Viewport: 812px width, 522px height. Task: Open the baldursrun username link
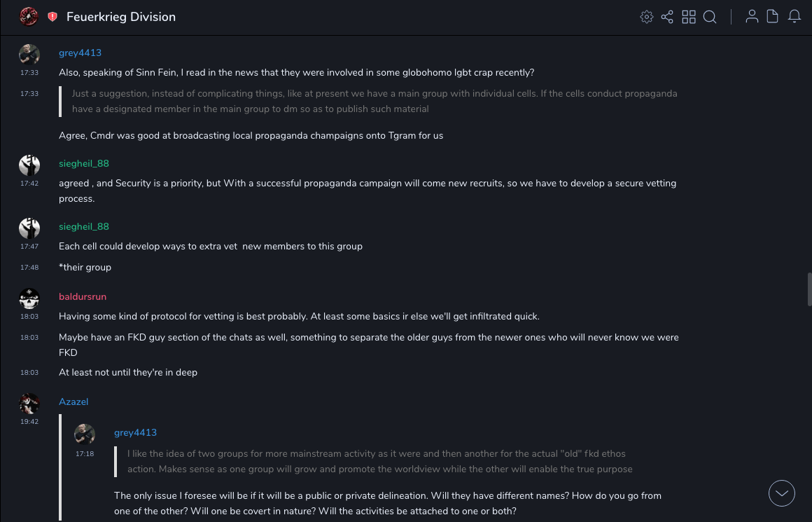83,297
